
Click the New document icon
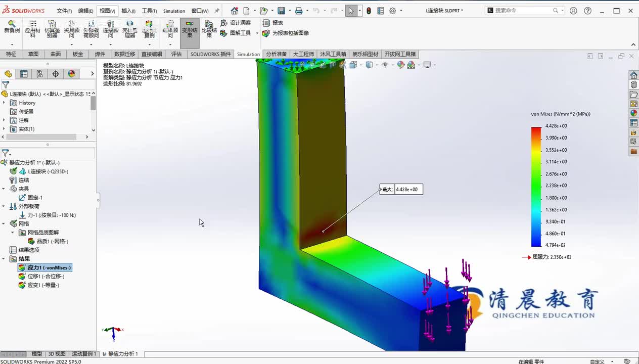click(x=246, y=11)
